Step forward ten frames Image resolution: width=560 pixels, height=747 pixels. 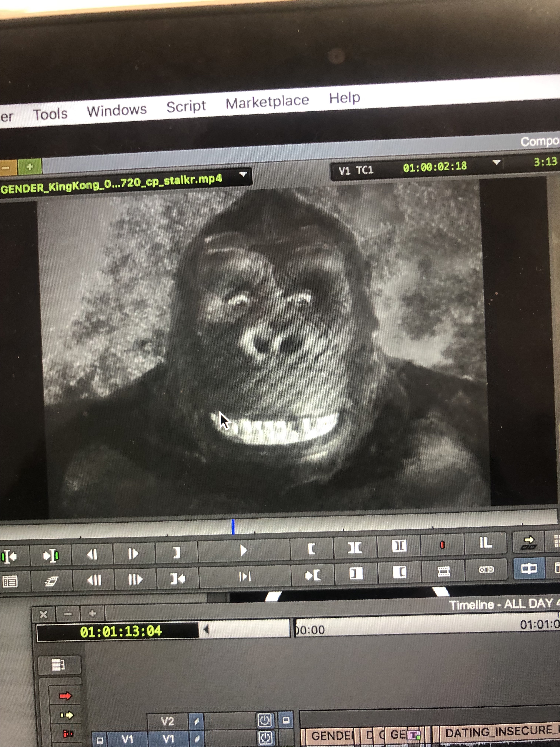[135, 580]
